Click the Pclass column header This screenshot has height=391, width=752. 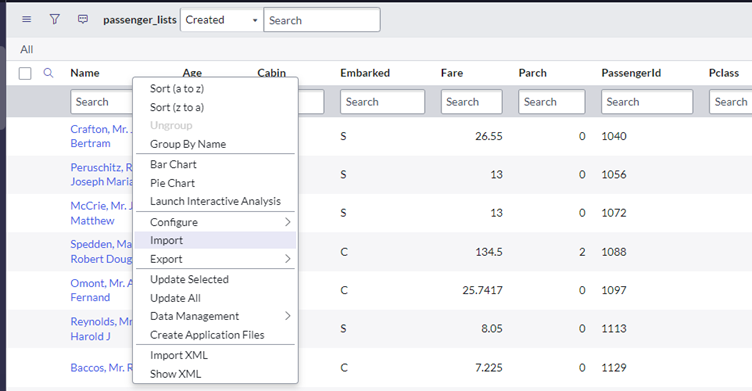pyautogui.click(x=724, y=73)
